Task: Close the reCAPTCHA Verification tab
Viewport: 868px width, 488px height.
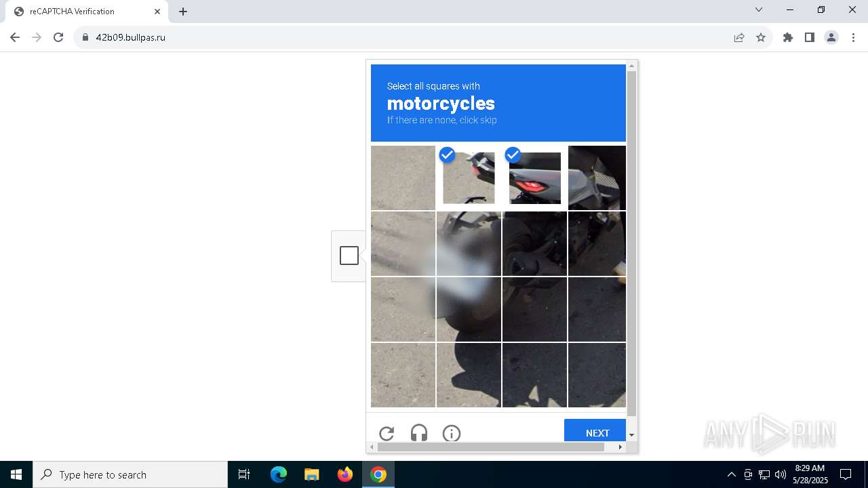Action: (157, 12)
